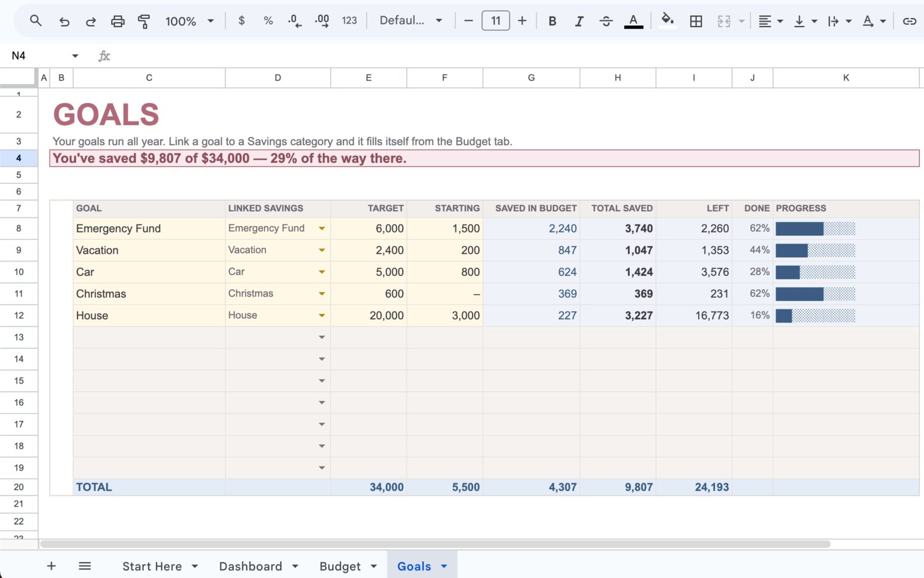
Task: Open House linked savings dropdown
Action: coord(322,316)
